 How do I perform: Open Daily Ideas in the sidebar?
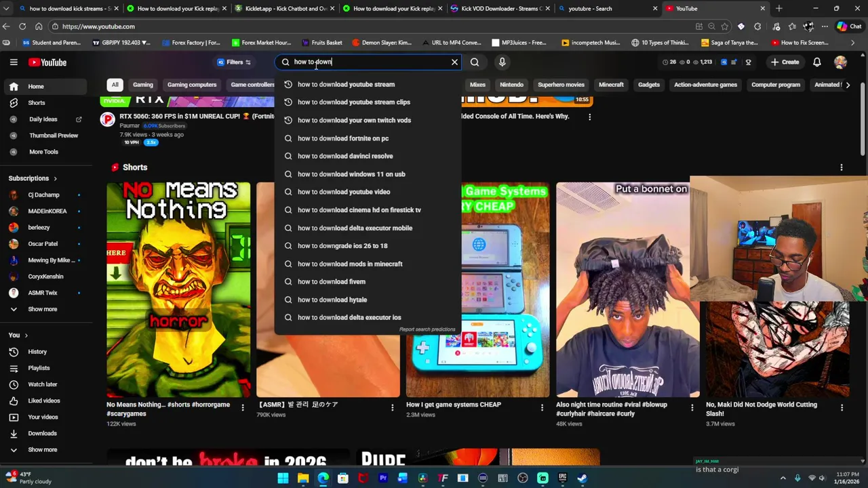tap(46, 119)
